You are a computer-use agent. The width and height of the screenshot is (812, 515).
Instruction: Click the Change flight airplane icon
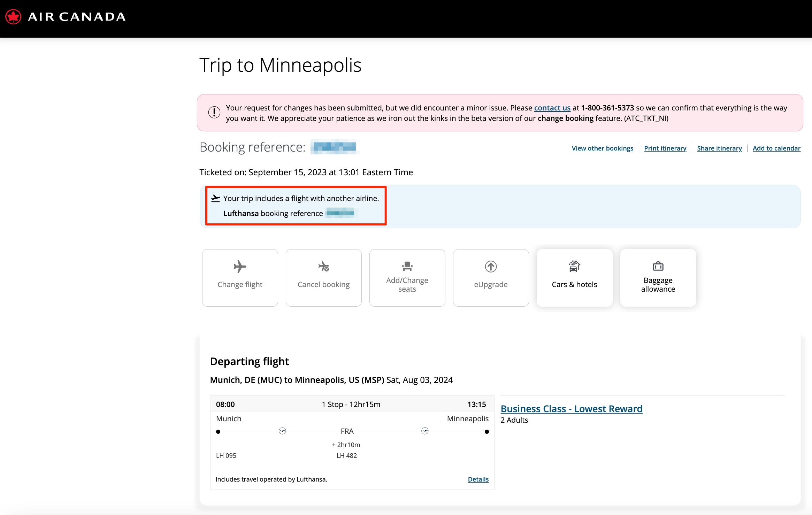tap(240, 267)
